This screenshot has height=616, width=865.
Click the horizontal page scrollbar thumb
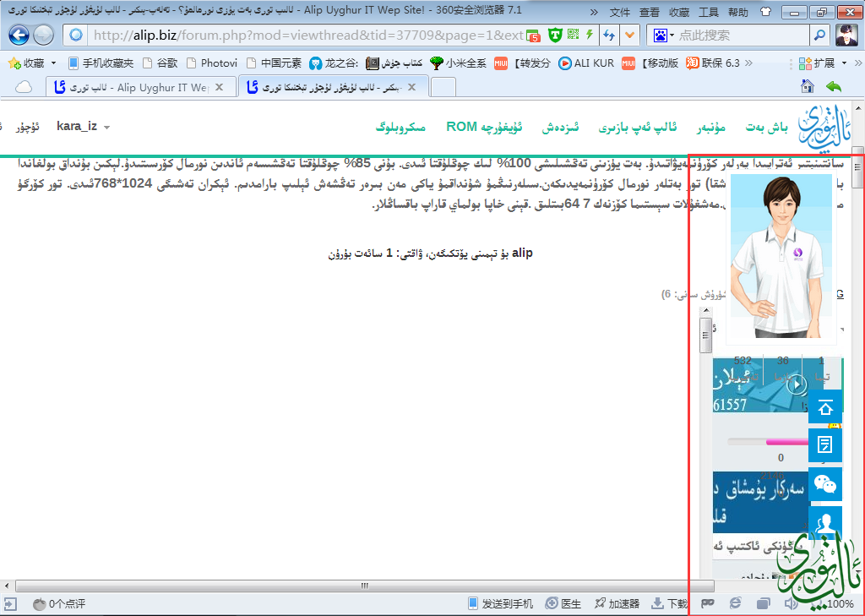(x=365, y=586)
